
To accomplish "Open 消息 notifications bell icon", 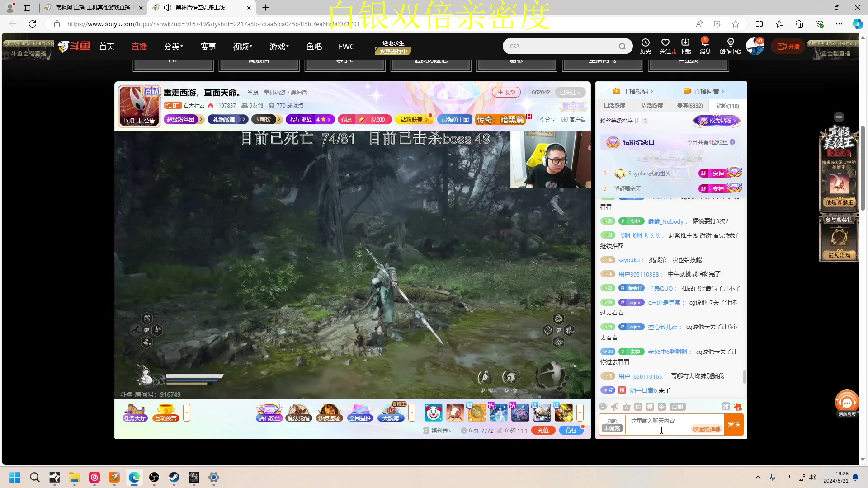I will coord(705,46).
